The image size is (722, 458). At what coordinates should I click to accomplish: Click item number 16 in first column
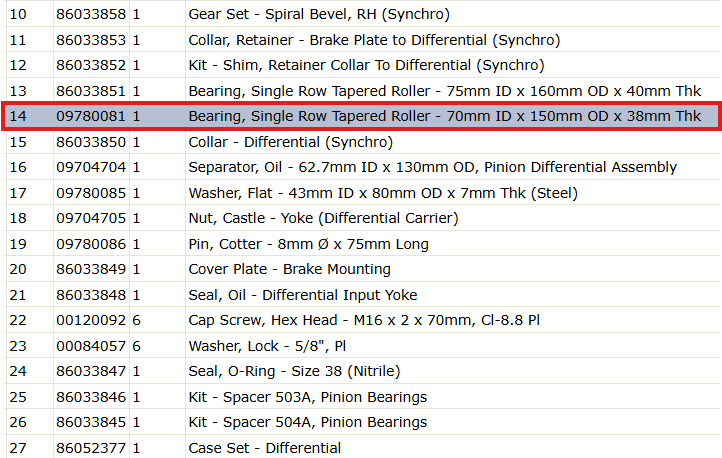pos(18,167)
